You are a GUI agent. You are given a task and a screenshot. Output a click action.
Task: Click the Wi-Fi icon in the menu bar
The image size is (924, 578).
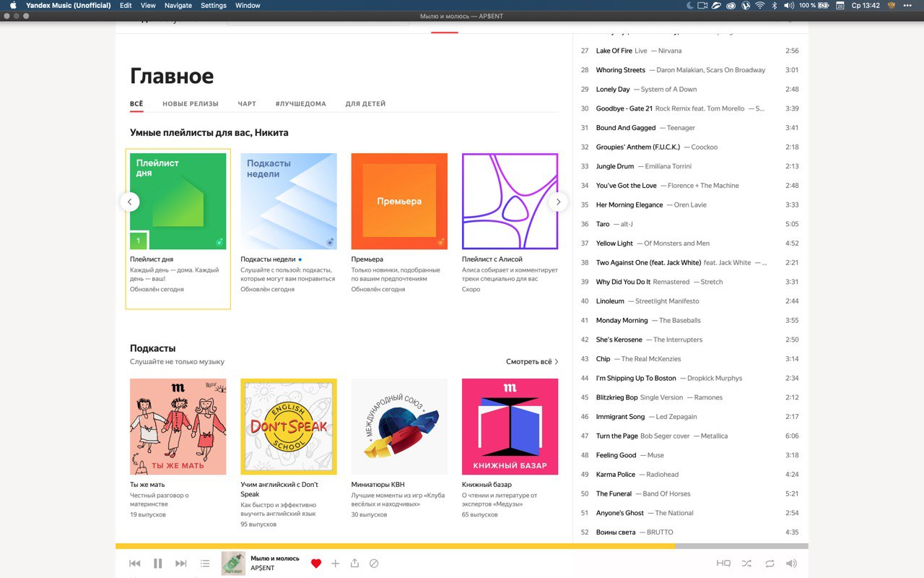[x=760, y=5]
